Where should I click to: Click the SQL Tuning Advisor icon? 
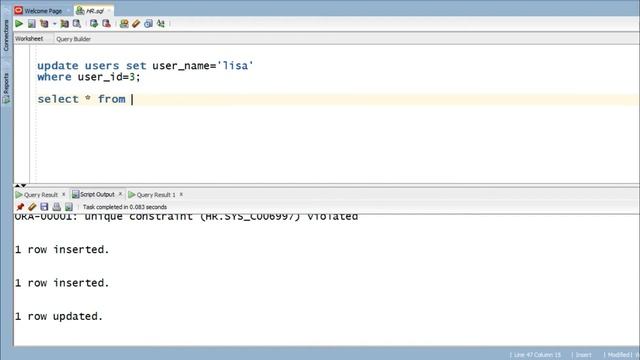click(x=77, y=24)
